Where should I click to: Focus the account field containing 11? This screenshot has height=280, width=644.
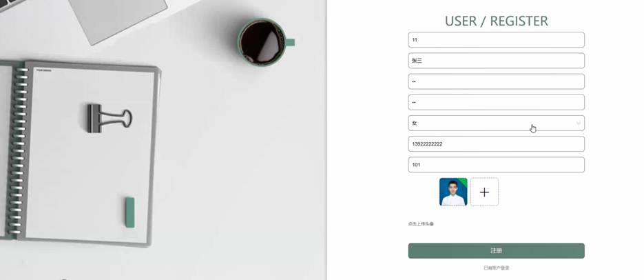496,40
